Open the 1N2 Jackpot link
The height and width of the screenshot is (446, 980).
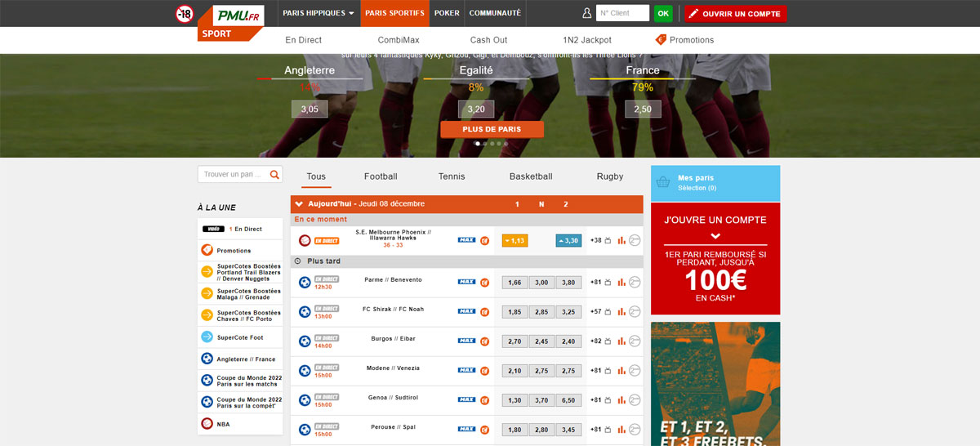[x=587, y=40]
